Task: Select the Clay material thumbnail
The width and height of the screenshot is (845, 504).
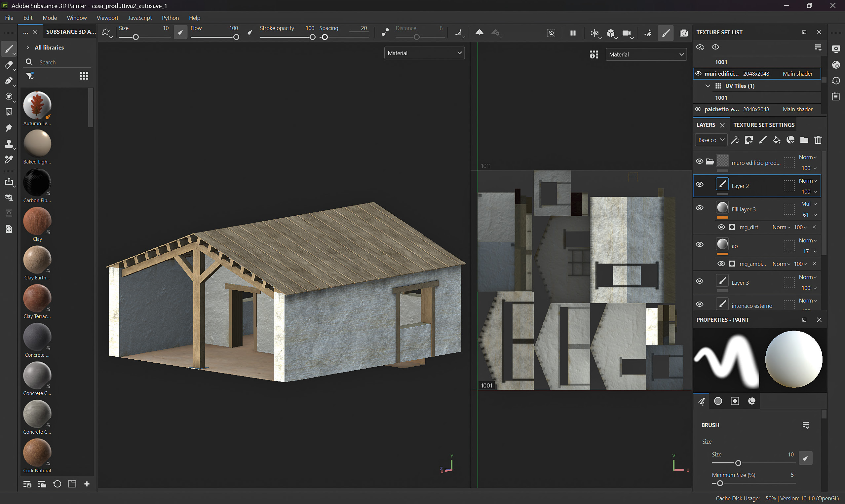Action: 37,221
